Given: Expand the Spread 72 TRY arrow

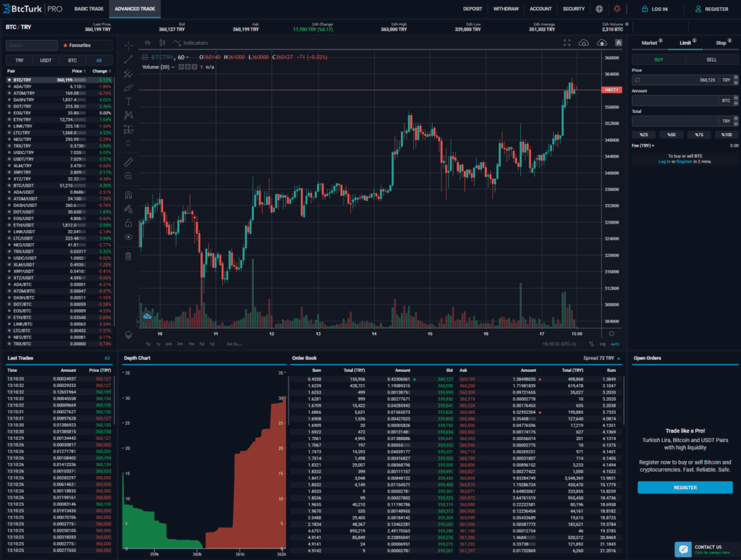Looking at the screenshot, I should click(x=619, y=358).
